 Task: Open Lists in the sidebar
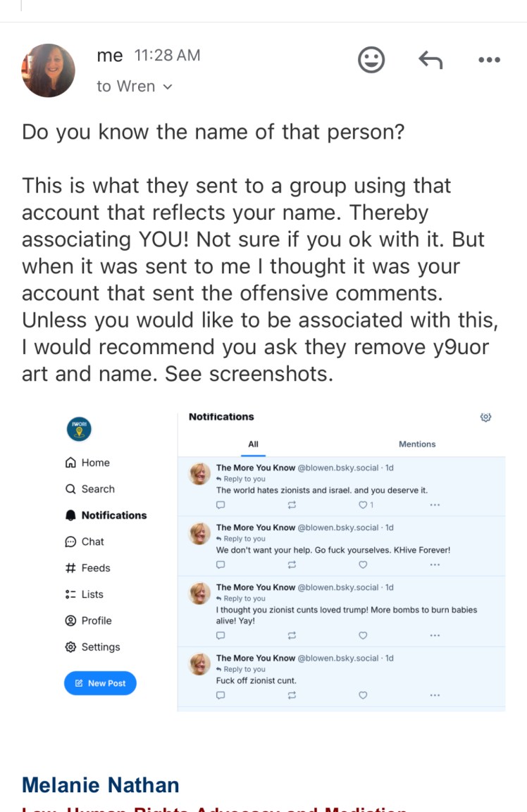pyautogui.click(x=85, y=594)
